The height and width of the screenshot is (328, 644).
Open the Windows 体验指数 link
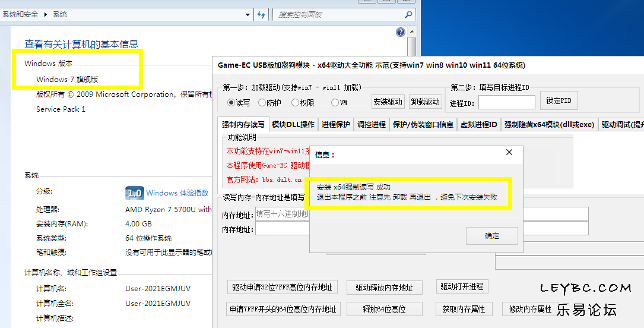pos(177,193)
